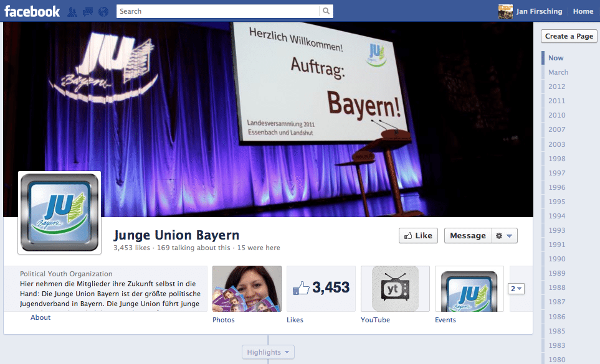Click the Political Youth Organization category text
Screen dimensions: 600x364
pyautogui.click(x=66, y=274)
